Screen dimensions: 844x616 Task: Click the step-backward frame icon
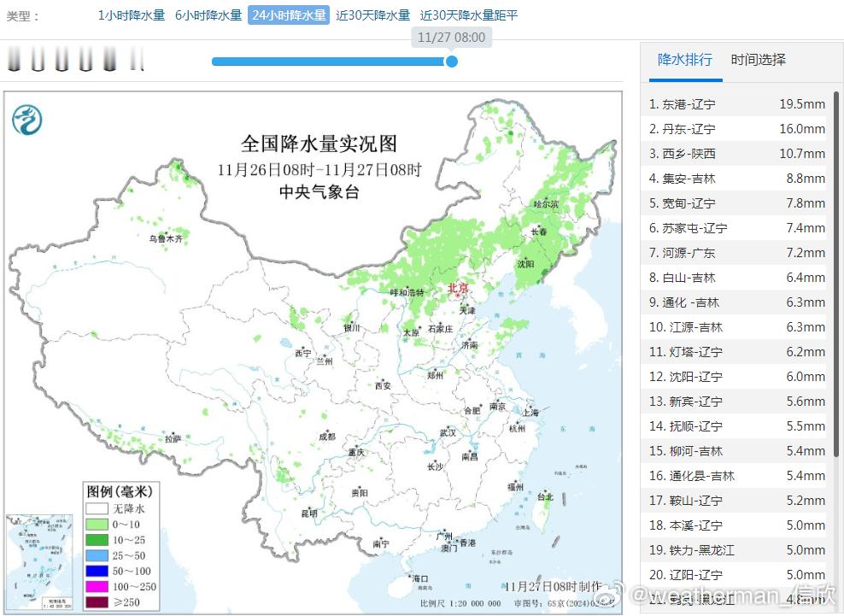[x=36, y=61]
